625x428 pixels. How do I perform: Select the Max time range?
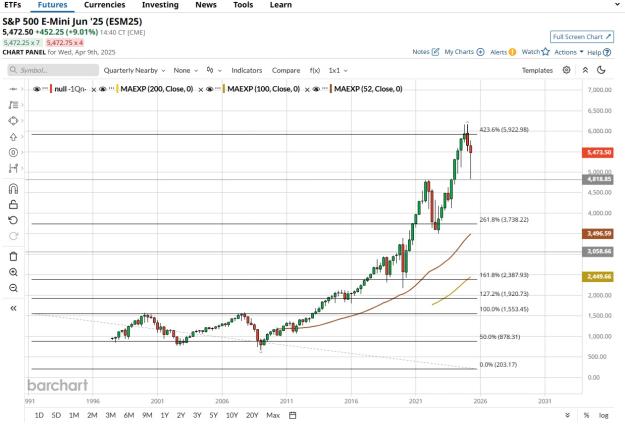click(x=273, y=415)
